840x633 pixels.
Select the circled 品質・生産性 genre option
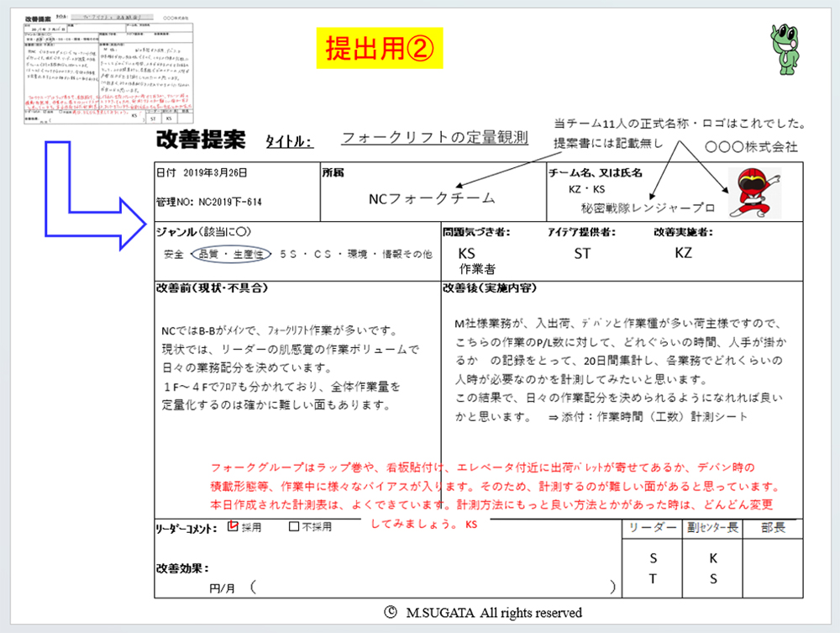click(x=229, y=253)
